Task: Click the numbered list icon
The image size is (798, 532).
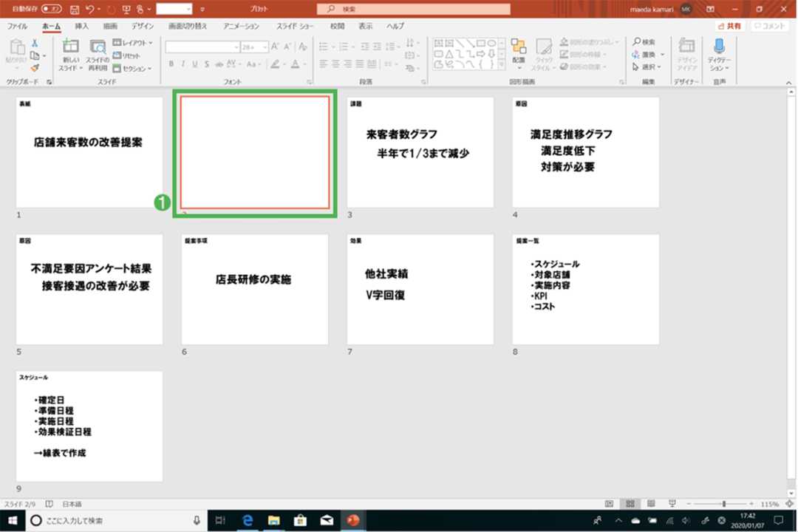Action: coord(344,47)
